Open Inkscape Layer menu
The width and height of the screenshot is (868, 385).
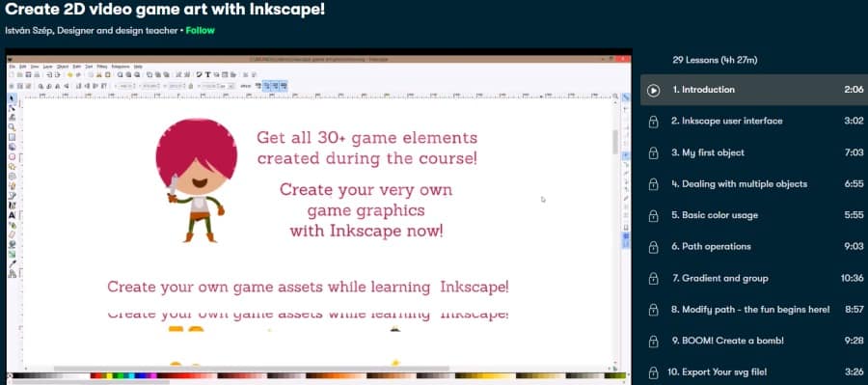point(47,67)
